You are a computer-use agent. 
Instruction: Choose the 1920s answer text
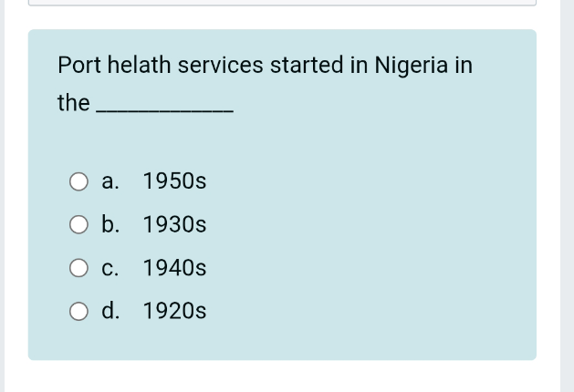(x=174, y=311)
